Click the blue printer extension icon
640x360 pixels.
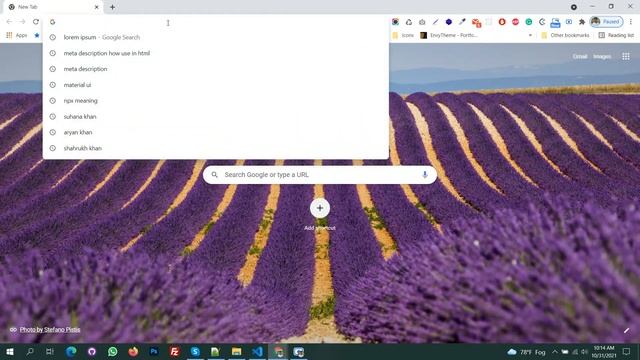pos(555,22)
